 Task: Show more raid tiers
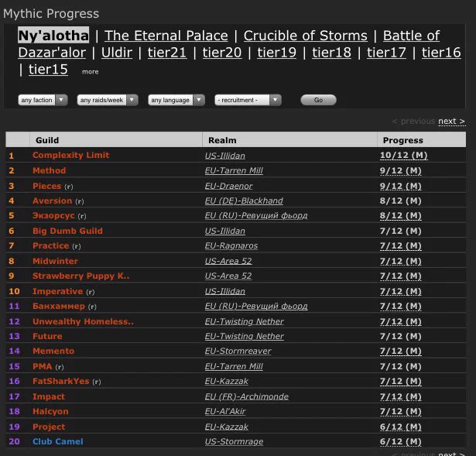[x=90, y=72]
